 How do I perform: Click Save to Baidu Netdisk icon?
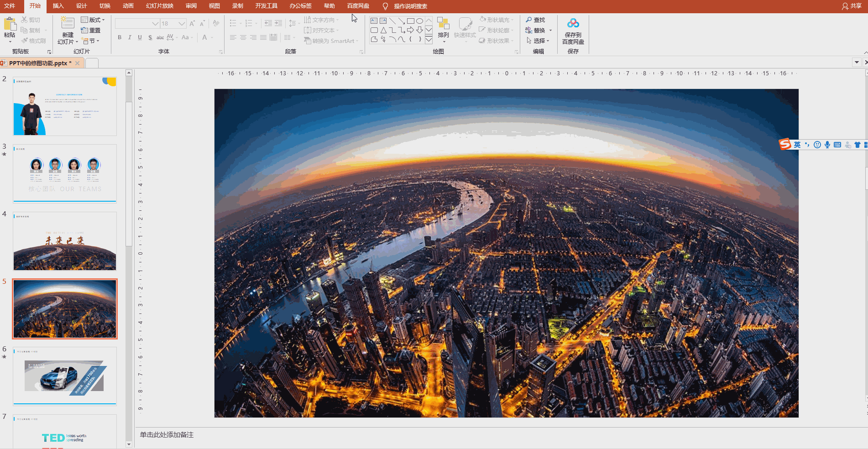click(573, 23)
